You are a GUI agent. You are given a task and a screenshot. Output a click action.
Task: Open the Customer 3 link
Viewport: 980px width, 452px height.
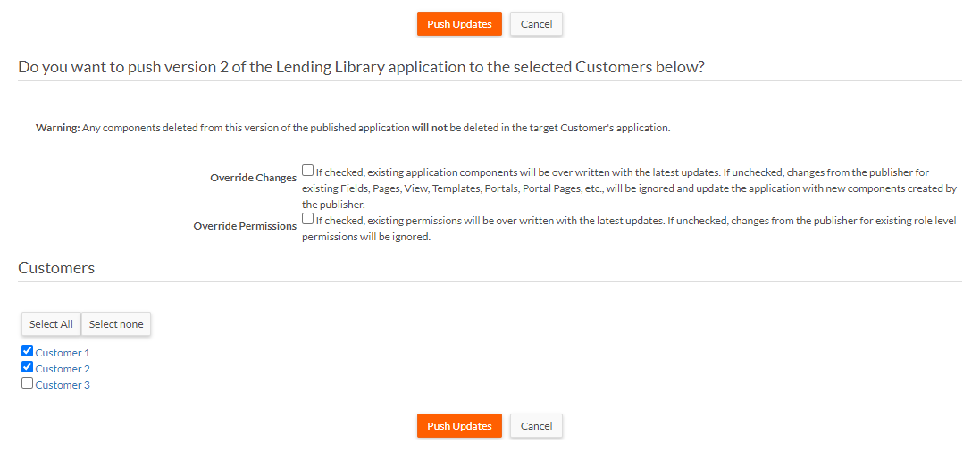tap(63, 385)
